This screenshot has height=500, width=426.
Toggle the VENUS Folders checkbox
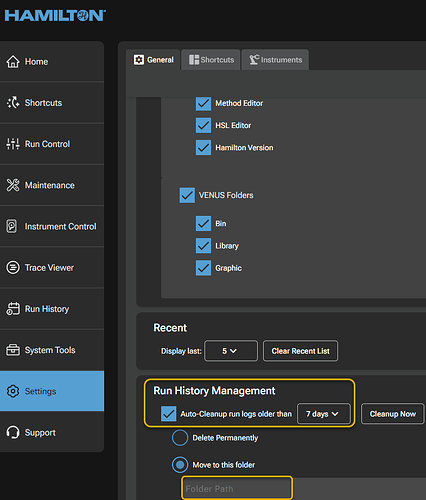[187, 195]
